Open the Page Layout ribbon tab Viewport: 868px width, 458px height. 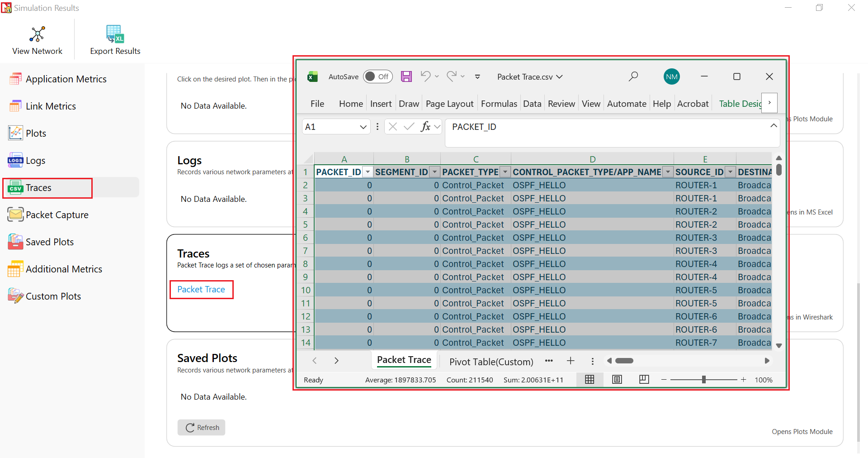click(449, 104)
